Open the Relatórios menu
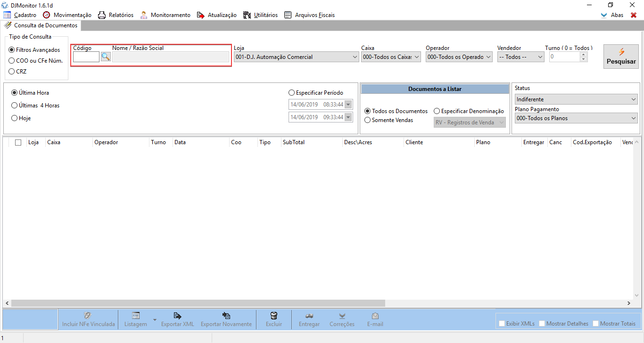The width and height of the screenshot is (644, 343). 116,15
